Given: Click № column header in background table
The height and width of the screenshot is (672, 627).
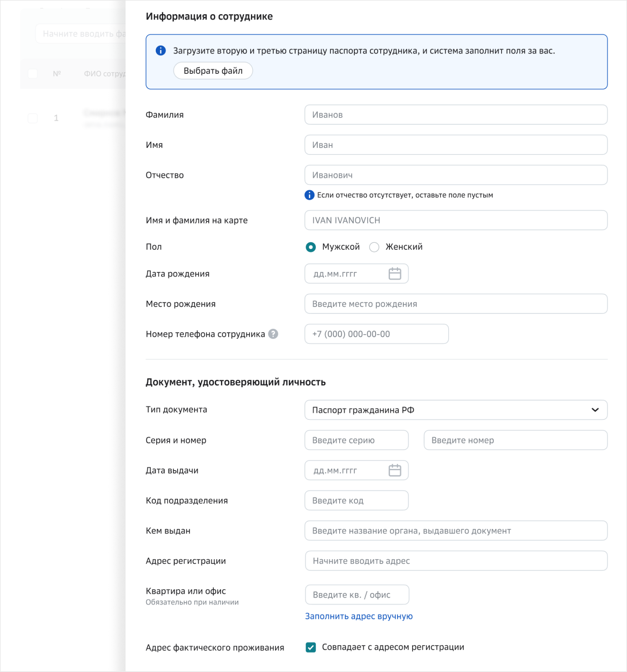Looking at the screenshot, I should 57,74.
